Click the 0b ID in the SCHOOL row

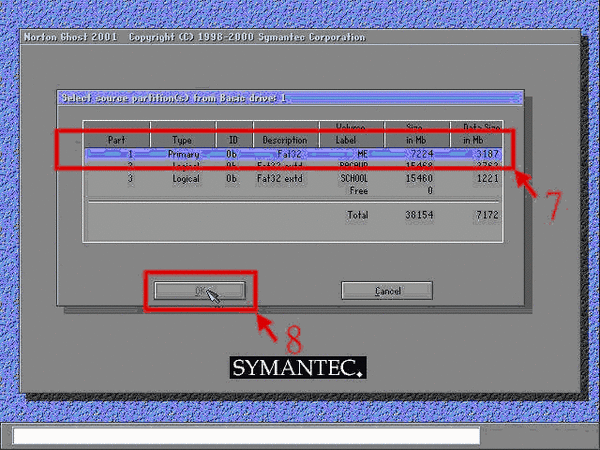click(231, 179)
